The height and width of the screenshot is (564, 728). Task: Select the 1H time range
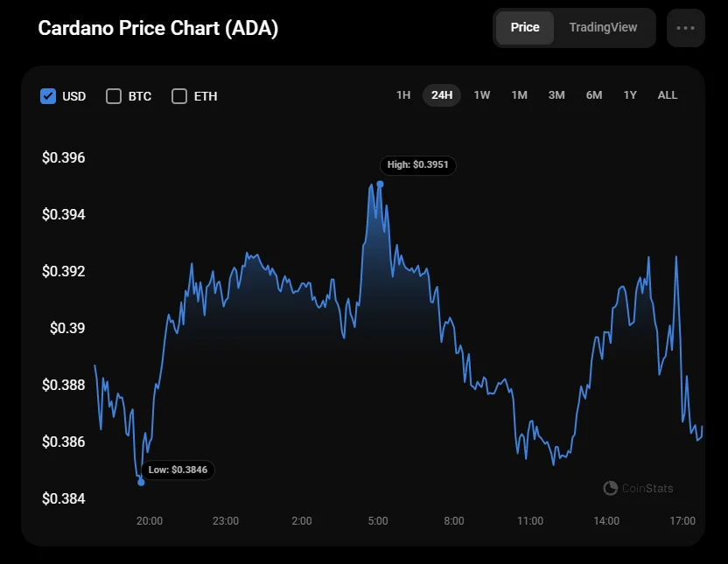[x=403, y=95]
